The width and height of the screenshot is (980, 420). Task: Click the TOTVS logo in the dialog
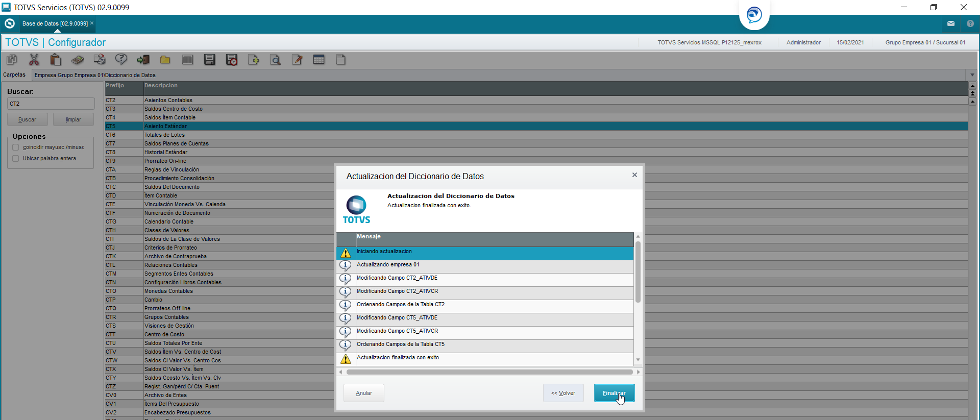coord(356,210)
